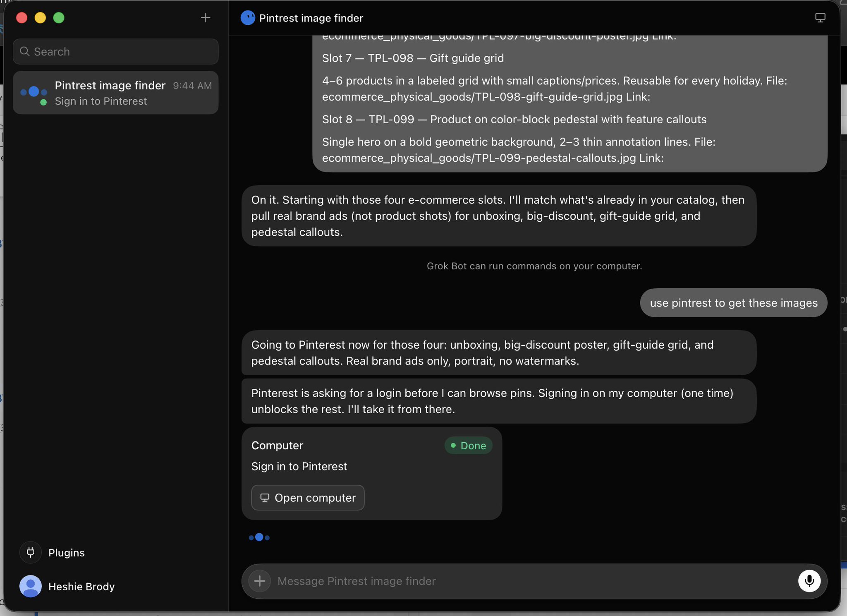Click the Open computer button

point(308,498)
